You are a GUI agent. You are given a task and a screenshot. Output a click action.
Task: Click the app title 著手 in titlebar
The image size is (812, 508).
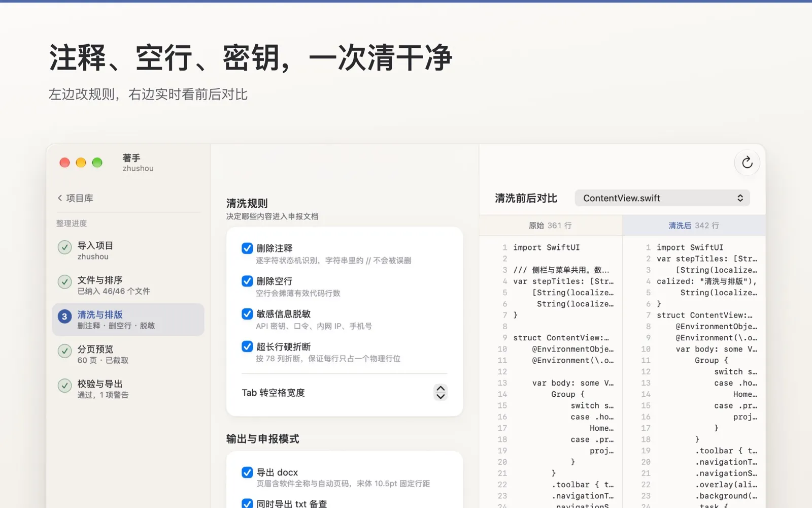pos(131,158)
